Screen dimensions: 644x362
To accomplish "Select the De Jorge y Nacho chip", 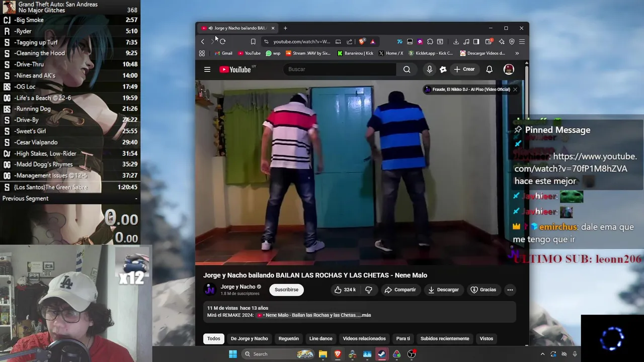I will pyautogui.click(x=249, y=338).
